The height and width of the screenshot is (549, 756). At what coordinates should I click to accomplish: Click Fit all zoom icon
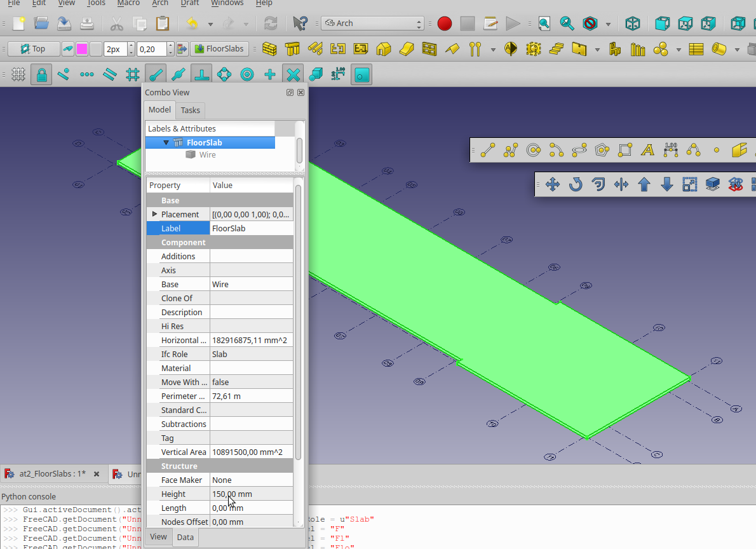[x=544, y=23]
